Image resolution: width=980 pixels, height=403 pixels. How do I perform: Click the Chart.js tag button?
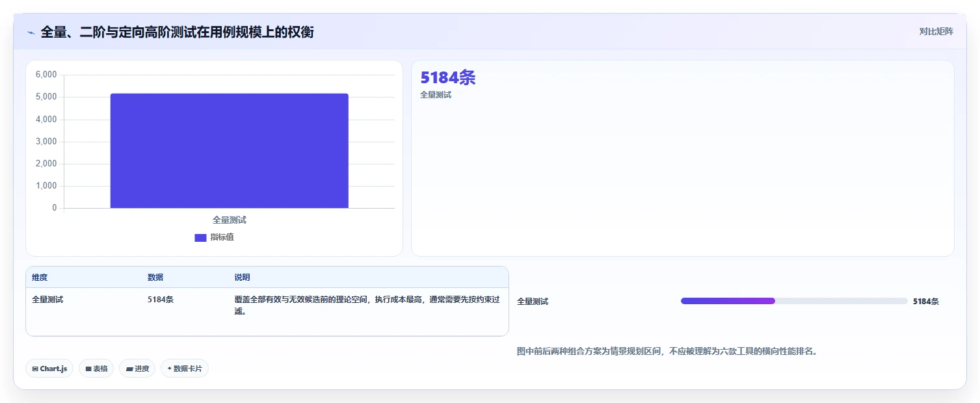[x=49, y=369]
